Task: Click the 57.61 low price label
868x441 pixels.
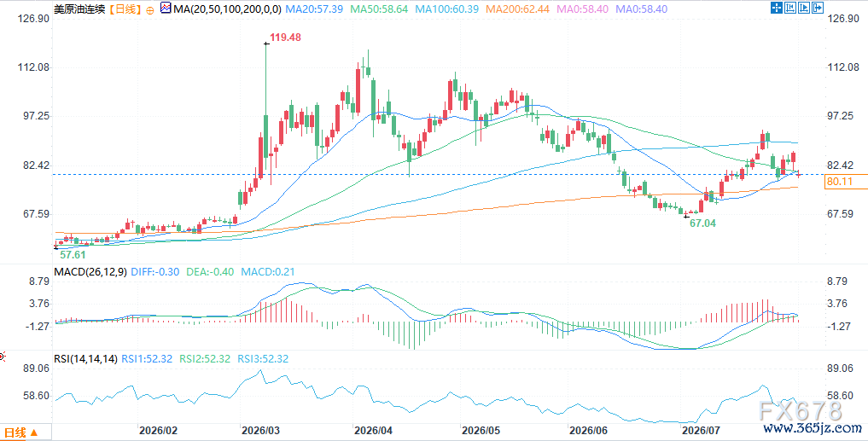Action: pyautogui.click(x=73, y=254)
